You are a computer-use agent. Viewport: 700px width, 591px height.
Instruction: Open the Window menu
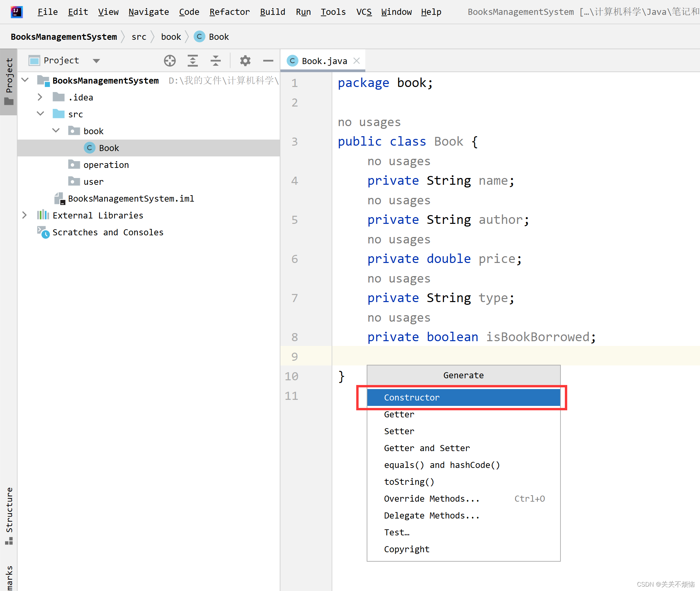[x=396, y=12]
